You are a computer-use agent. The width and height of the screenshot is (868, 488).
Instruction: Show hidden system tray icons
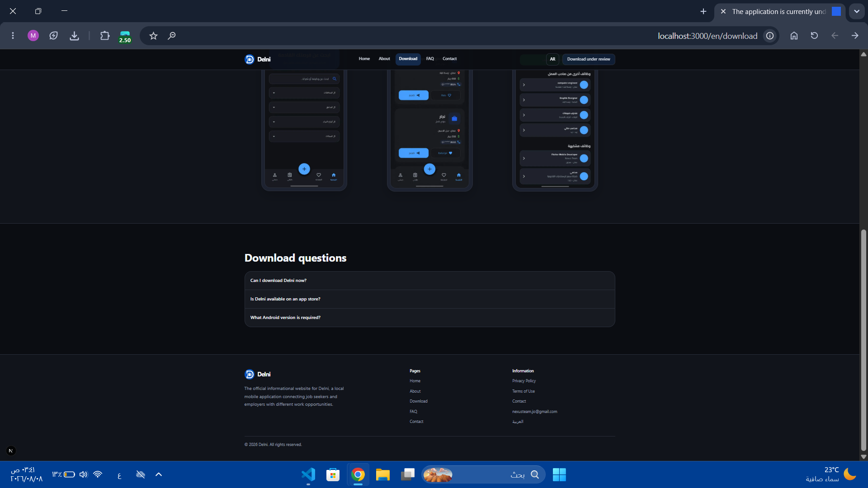tap(159, 474)
